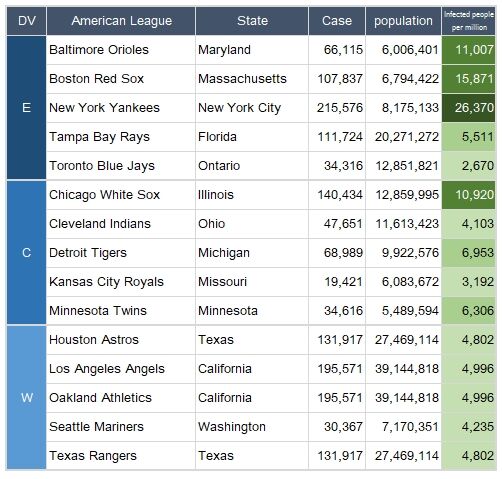Screen dimensions: 502x479
Task: Click the New York Yankees cell
Action: (x=121, y=108)
